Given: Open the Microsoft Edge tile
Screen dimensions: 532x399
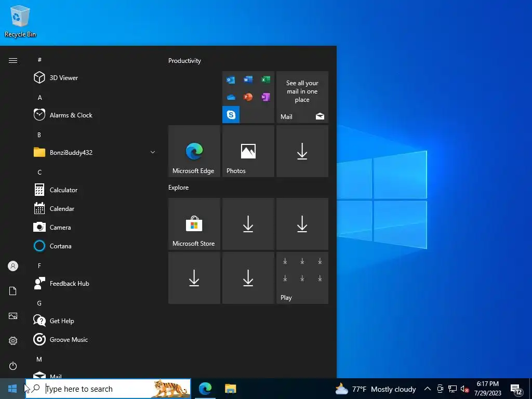Looking at the screenshot, I should pos(194,151).
